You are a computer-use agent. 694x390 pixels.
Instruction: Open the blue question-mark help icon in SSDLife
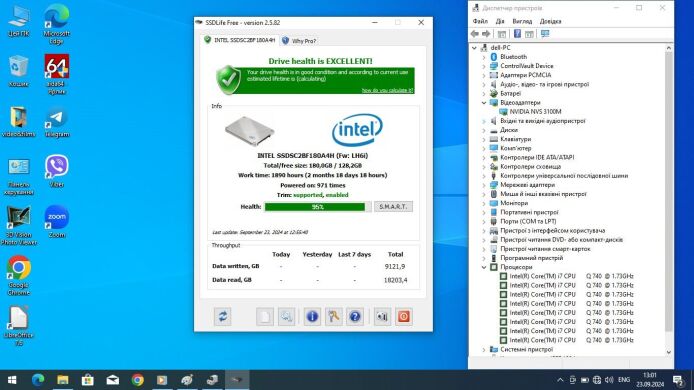coord(355,317)
